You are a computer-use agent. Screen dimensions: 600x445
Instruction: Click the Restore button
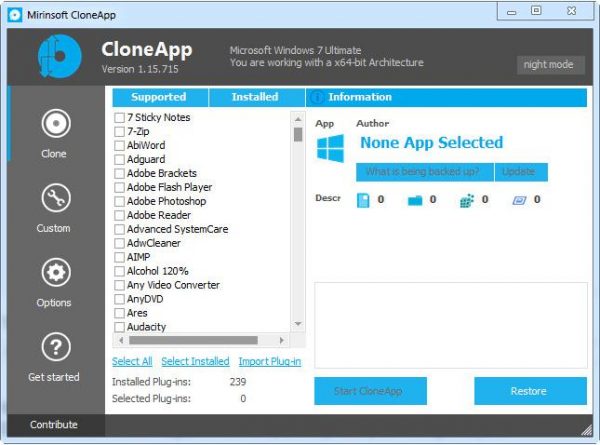[530, 391]
